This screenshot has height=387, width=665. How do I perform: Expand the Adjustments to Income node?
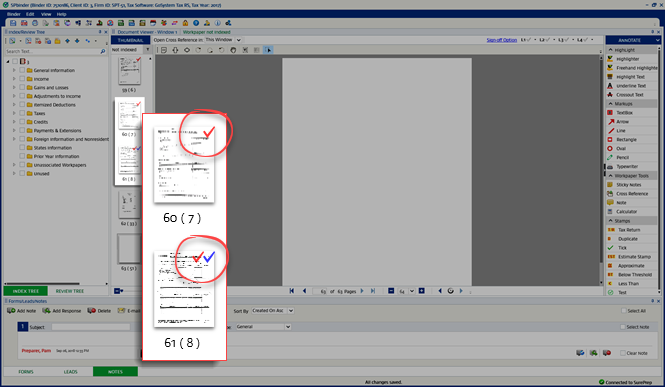[14, 96]
